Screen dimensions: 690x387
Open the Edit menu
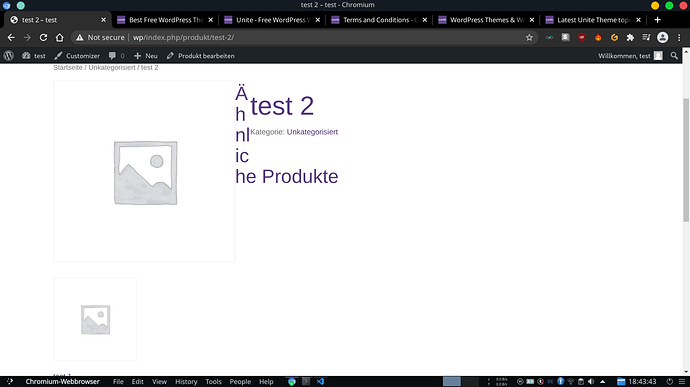[x=137, y=382]
